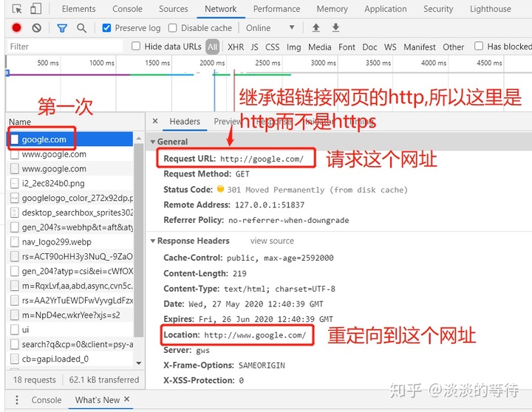
Task: Close the request details pane
Action: (155, 121)
